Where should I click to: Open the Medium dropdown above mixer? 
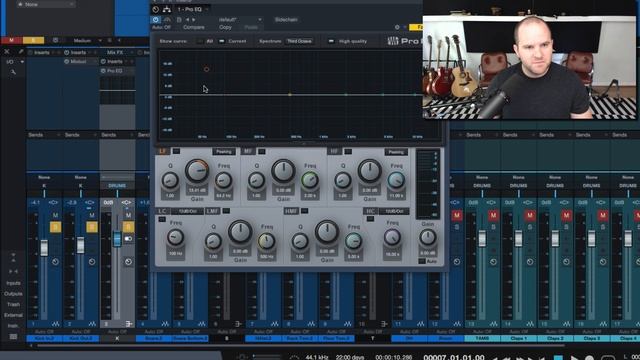[x=87, y=41]
